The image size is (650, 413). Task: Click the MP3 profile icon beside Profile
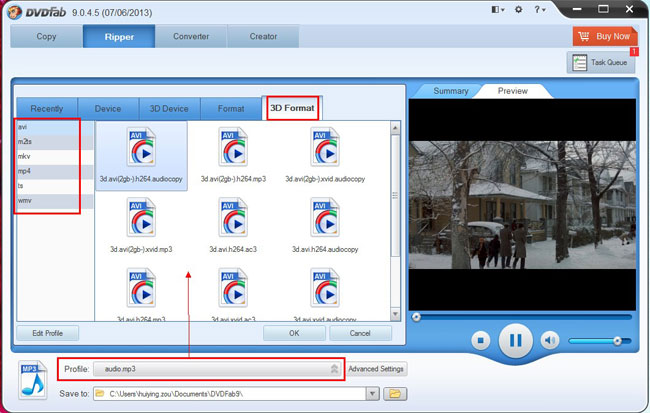pos(33,380)
